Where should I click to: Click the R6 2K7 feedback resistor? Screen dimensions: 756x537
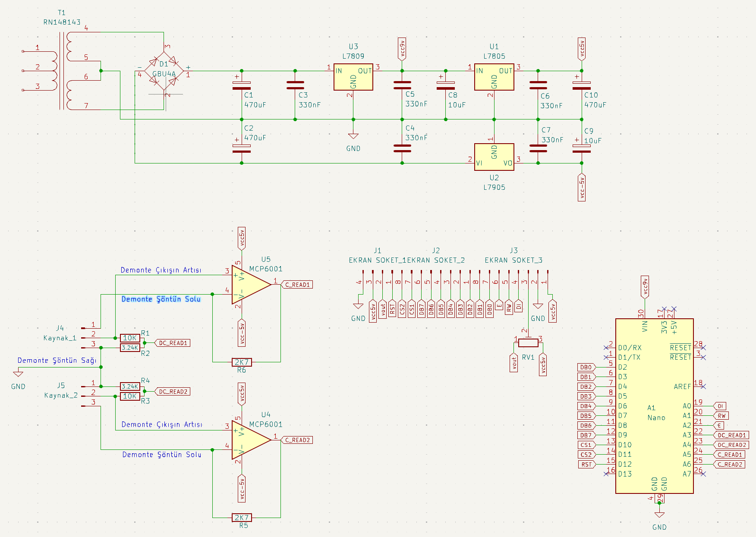[x=242, y=362]
